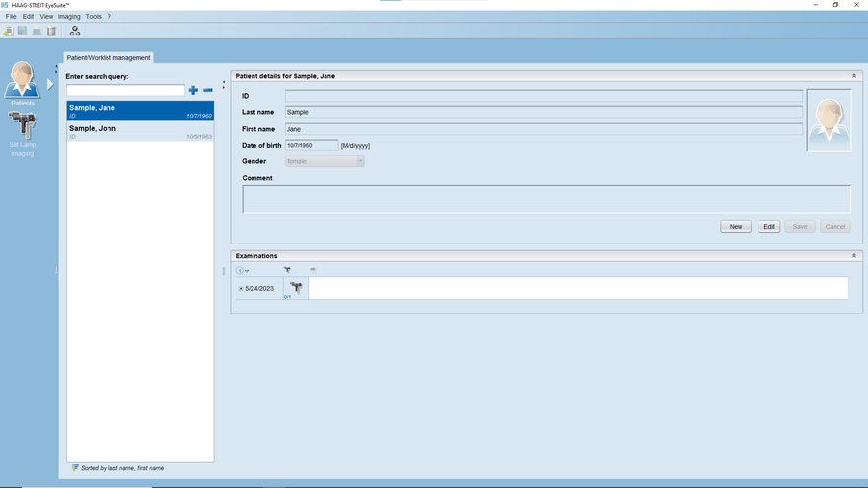Image resolution: width=868 pixels, height=488 pixels.
Task: Open the examination date sort dropdown
Action: click(x=243, y=270)
